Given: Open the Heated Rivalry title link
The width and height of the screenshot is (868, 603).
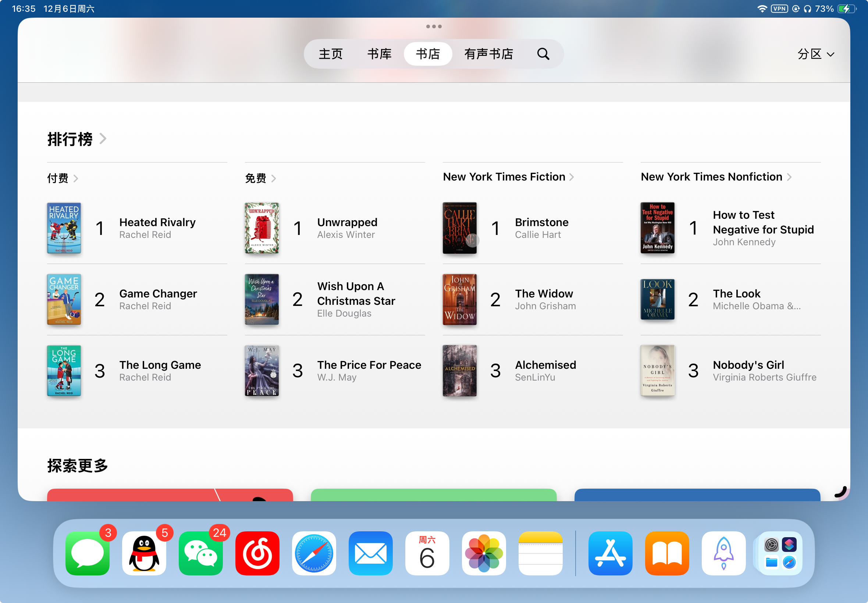Looking at the screenshot, I should [x=157, y=222].
